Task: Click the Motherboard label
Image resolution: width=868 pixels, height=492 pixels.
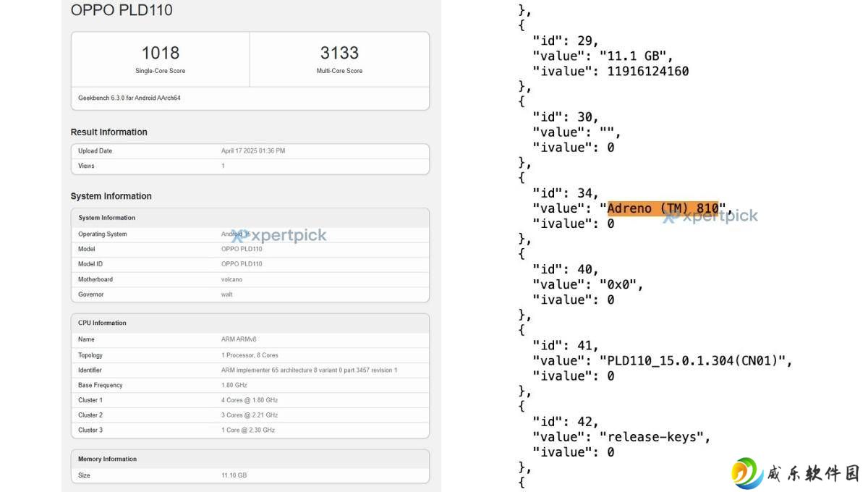Action: click(95, 279)
